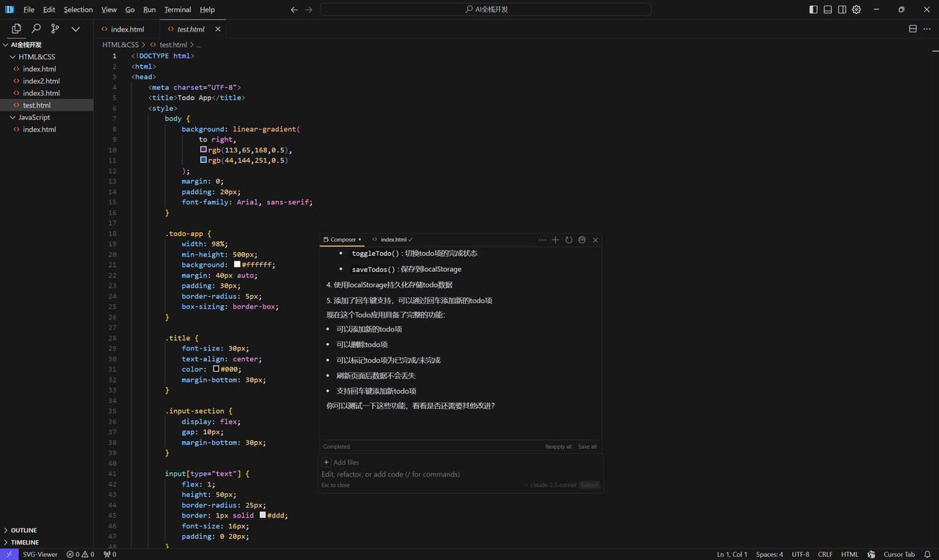Click Save all in Composer

coord(587,446)
